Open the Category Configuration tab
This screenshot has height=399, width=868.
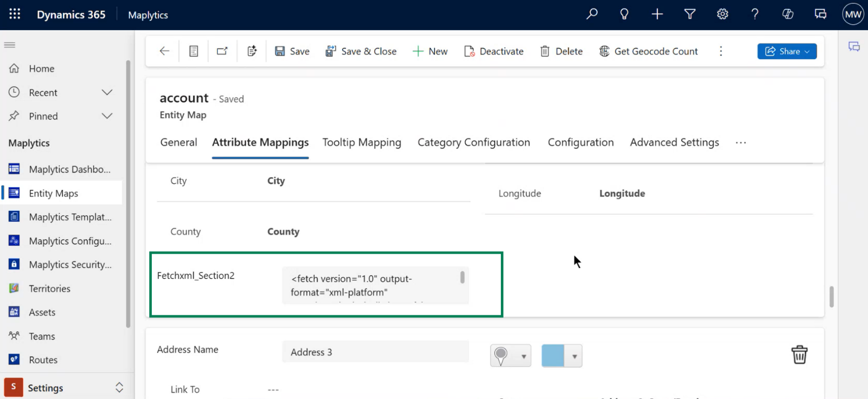(x=474, y=142)
